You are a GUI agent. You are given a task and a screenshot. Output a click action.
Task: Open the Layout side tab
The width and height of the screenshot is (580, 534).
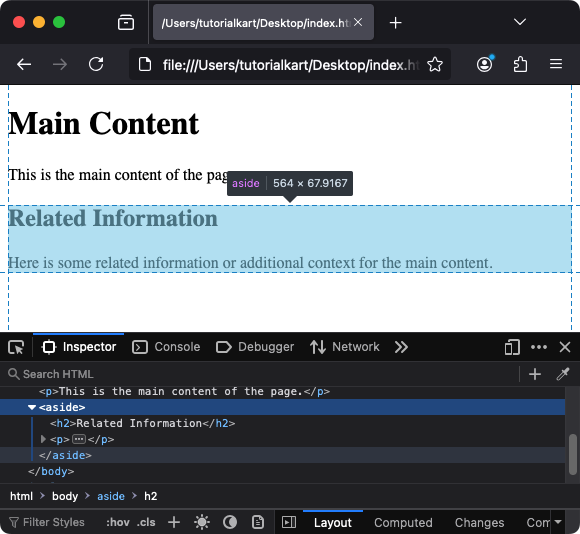point(333,523)
